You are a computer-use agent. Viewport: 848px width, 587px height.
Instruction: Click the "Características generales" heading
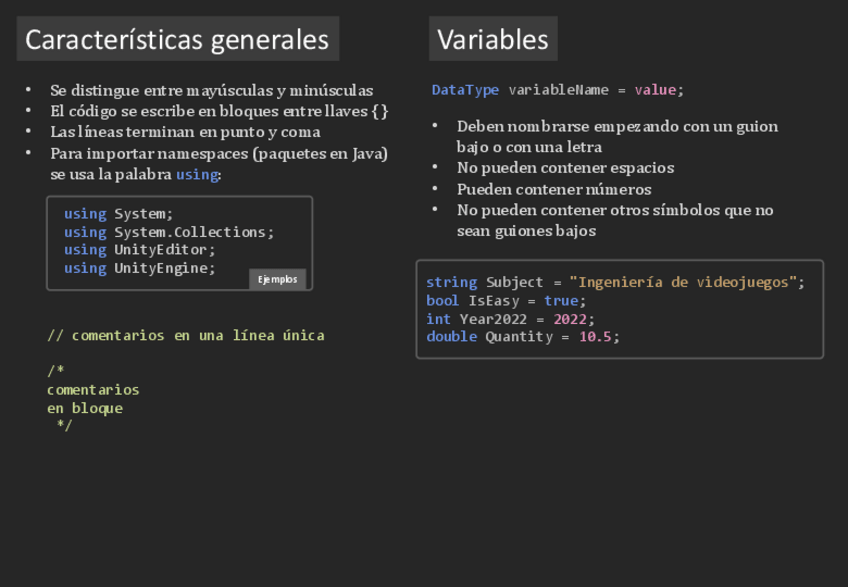tap(177, 40)
